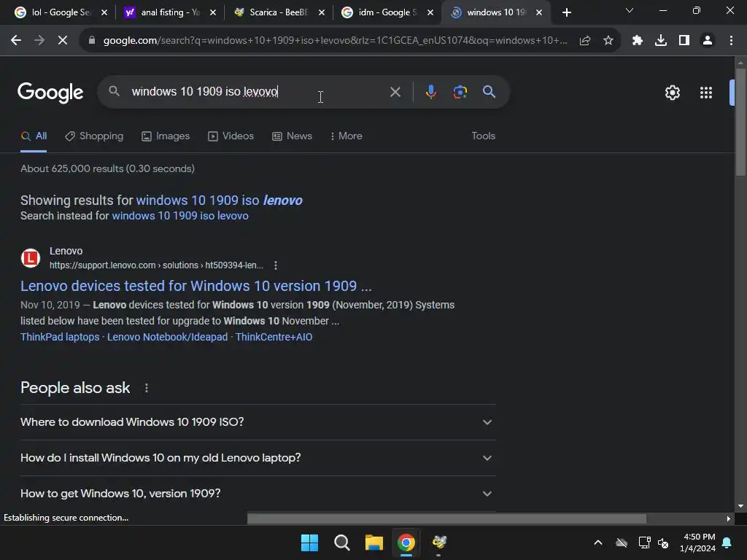Click the BeeBEEP taskbar icon
The height and width of the screenshot is (560, 747).
coord(438,542)
